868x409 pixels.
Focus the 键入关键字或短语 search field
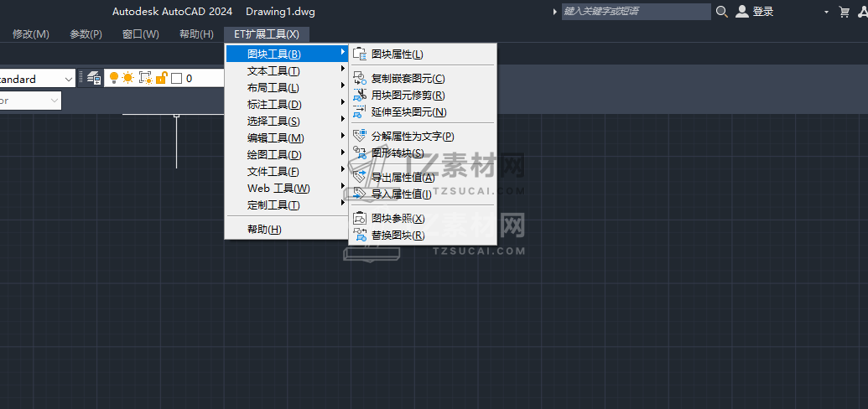tap(636, 12)
